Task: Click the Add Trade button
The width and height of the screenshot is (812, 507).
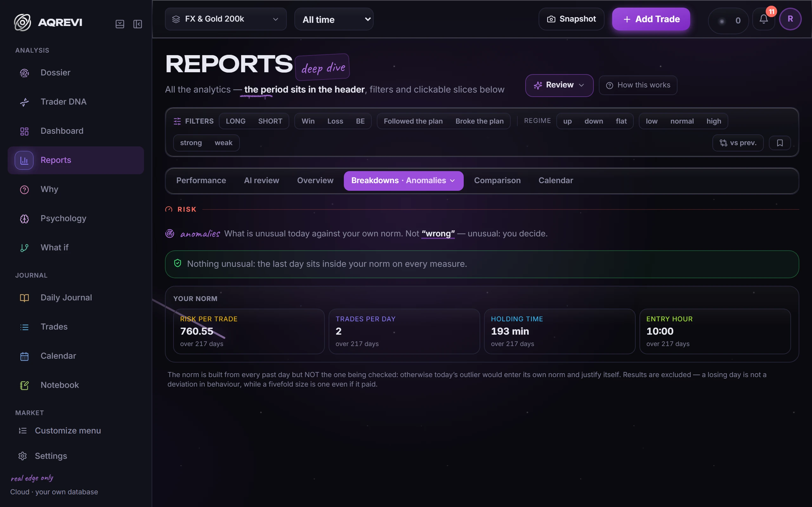Action: tap(651, 19)
